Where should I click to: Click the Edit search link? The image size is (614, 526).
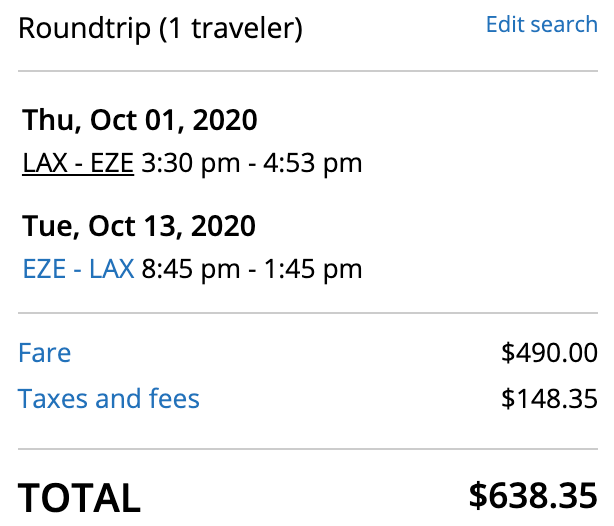pyautogui.click(x=541, y=25)
